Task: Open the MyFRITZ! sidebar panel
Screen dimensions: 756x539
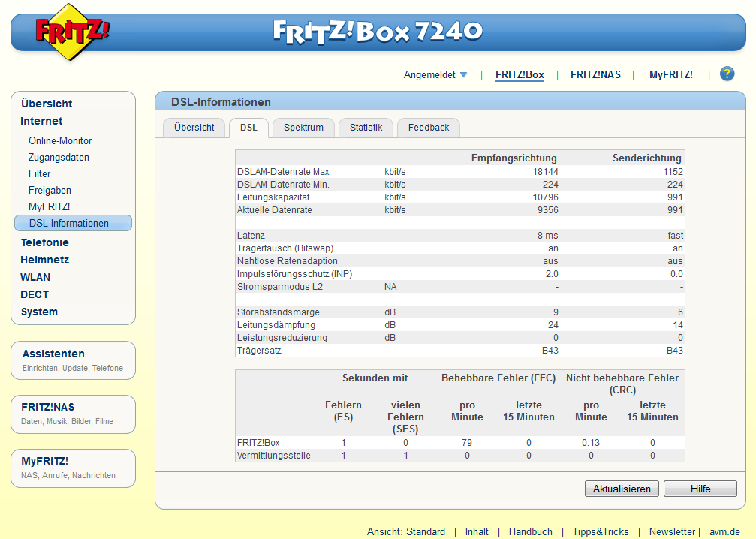Action: (73, 468)
